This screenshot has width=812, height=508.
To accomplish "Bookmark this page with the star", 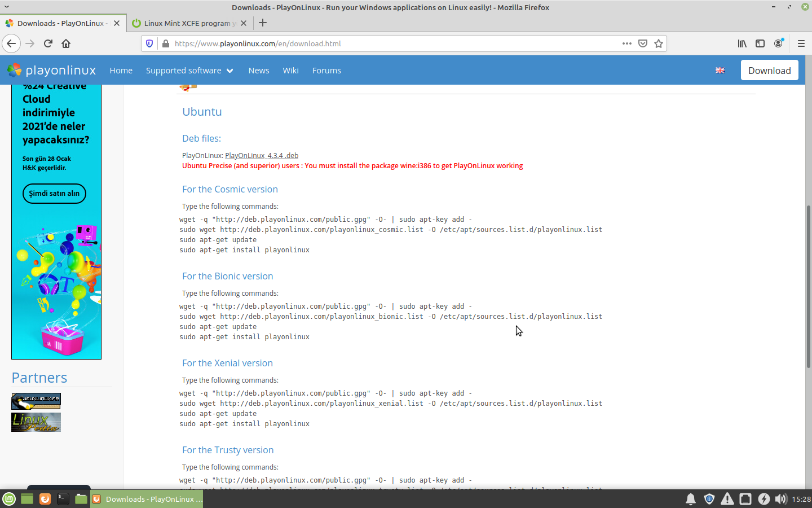I will 659,43.
